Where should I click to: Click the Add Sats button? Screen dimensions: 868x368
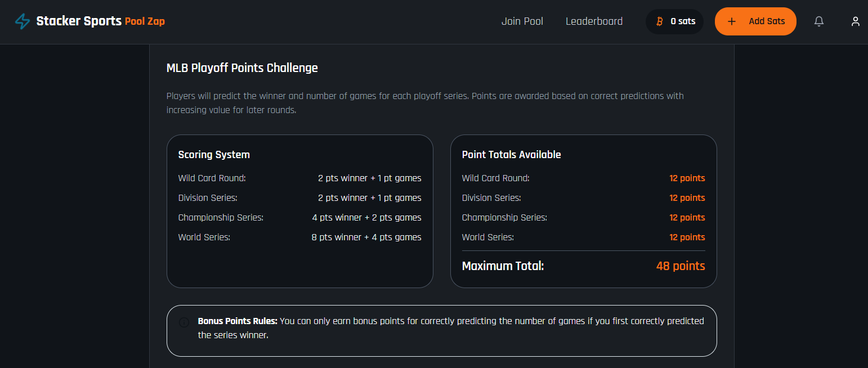coord(755,21)
